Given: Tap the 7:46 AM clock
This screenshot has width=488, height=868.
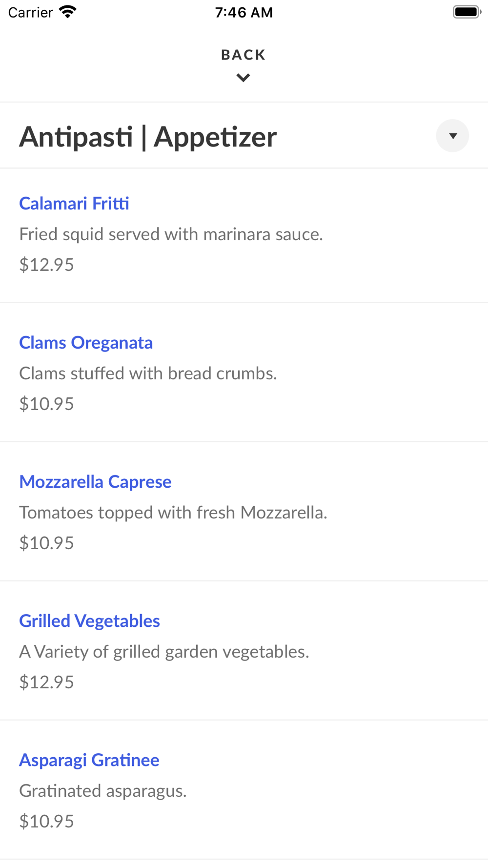Looking at the screenshot, I should [x=244, y=12].
